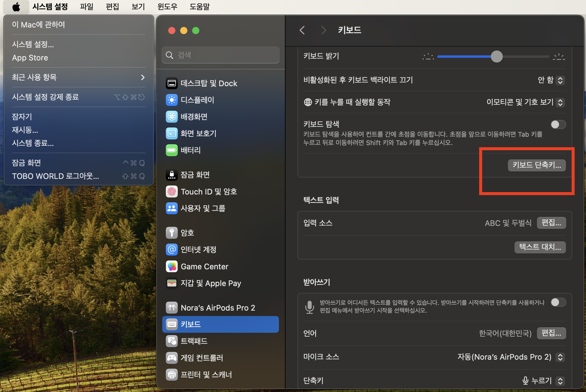Screen dimensions: 586x392
Task: Open the Battery (배터리) settings icon
Action: tap(172, 150)
